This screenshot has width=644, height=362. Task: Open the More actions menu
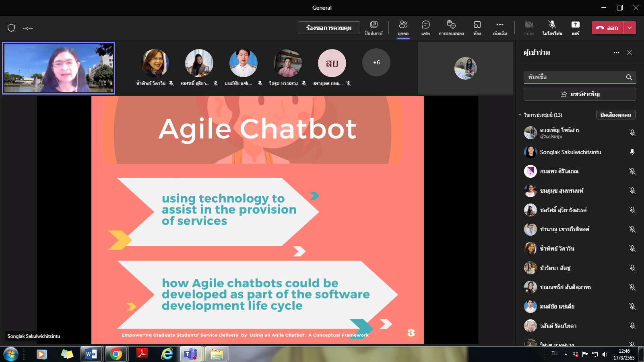(x=500, y=28)
